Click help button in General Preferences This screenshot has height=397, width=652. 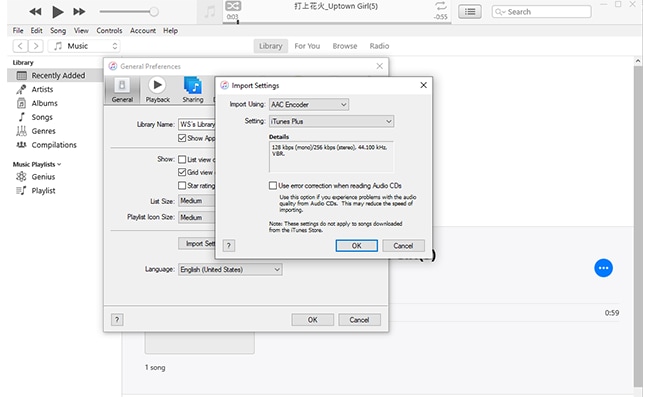[117, 320]
